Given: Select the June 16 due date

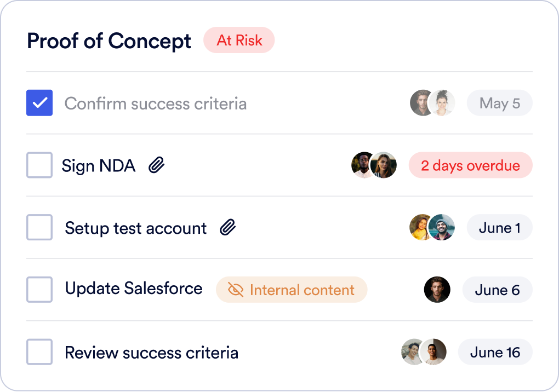Looking at the screenshot, I should click(x=495, y=352).
